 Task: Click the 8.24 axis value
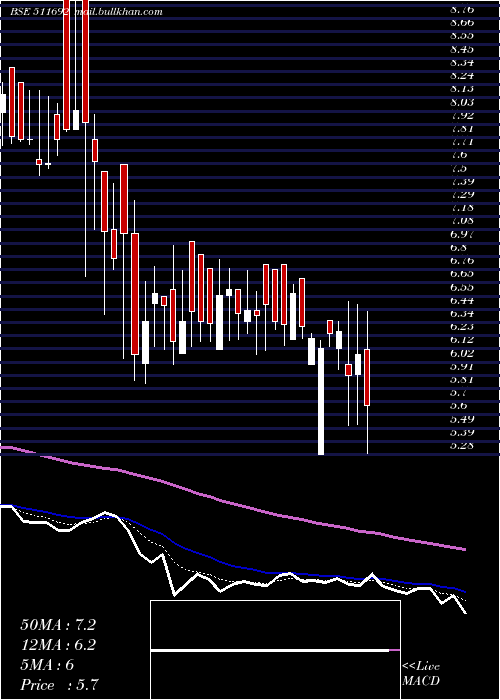462,75
